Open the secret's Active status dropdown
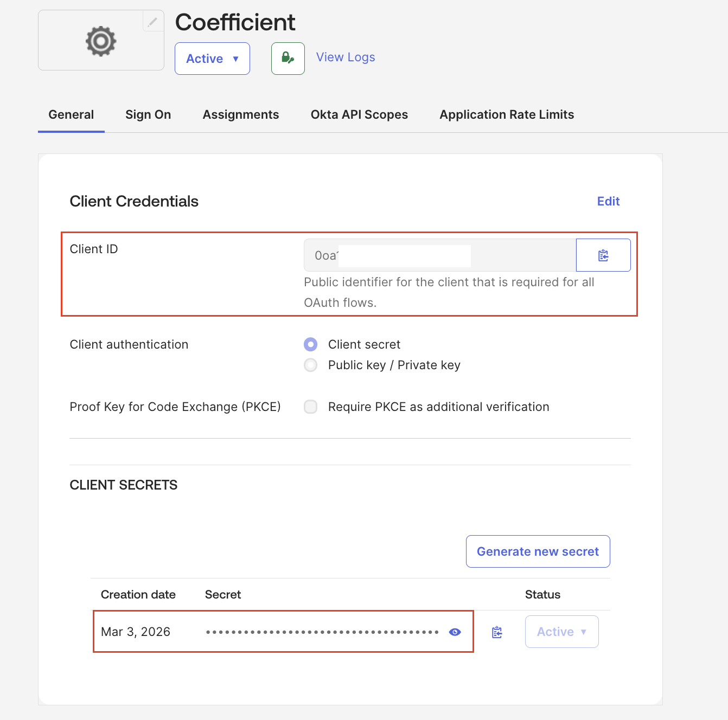This screenshot has height=720, width=728. 561,632
